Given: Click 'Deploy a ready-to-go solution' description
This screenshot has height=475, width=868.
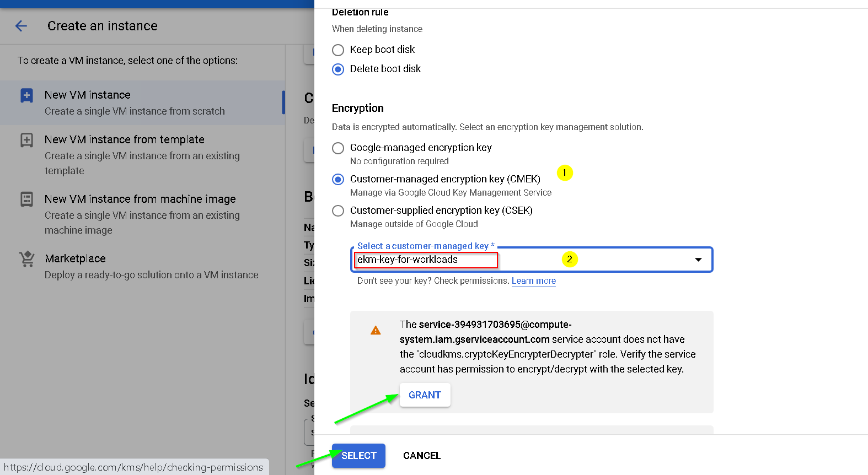Looking at the screenshot, I should pos(152,274).
